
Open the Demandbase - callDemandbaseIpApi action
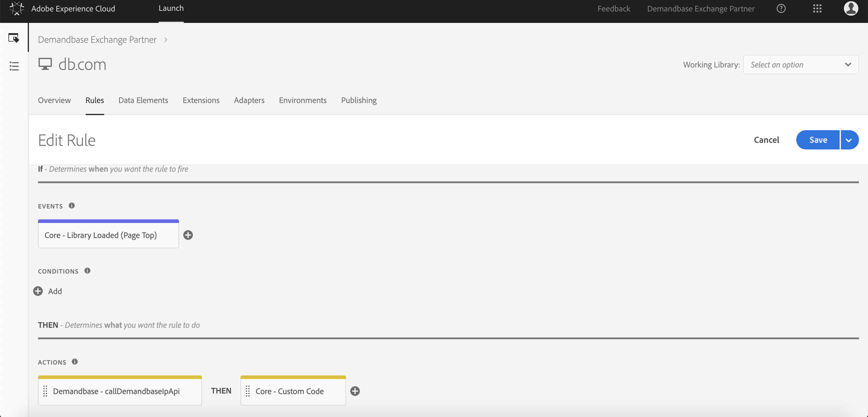tap(120, 391)
